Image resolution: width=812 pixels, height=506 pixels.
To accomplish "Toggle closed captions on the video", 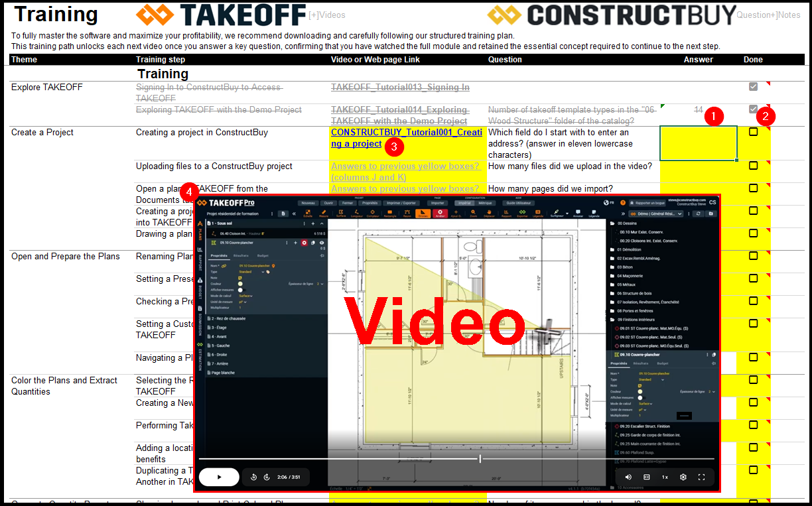I will point(647,477).
